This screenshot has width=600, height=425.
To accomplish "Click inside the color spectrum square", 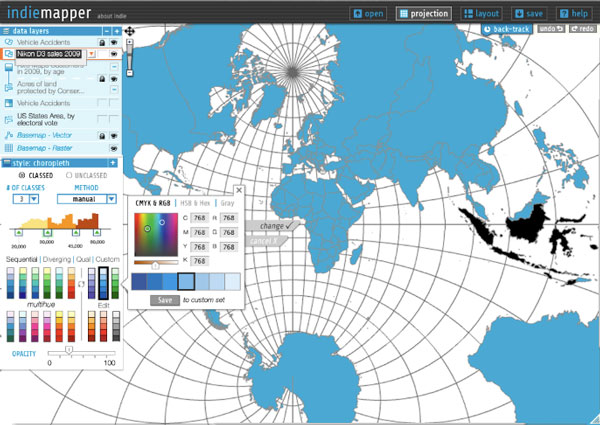I will 156,234.
